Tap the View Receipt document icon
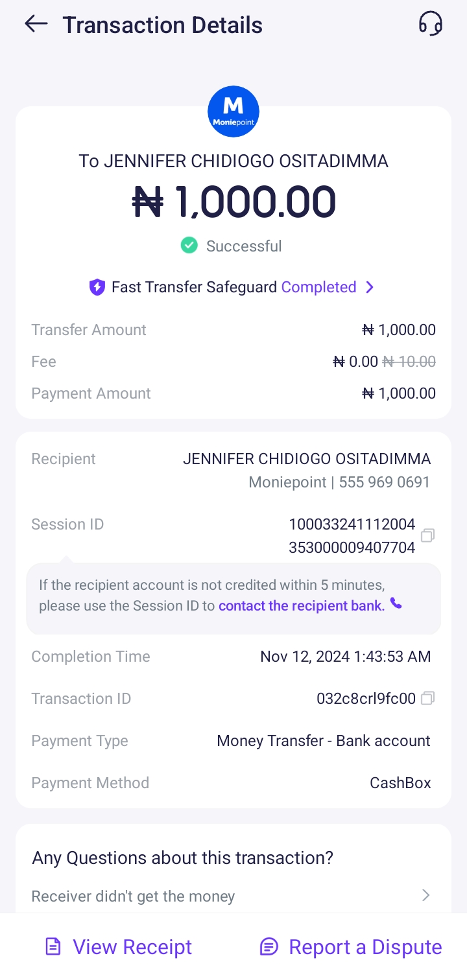 (53, 947)
